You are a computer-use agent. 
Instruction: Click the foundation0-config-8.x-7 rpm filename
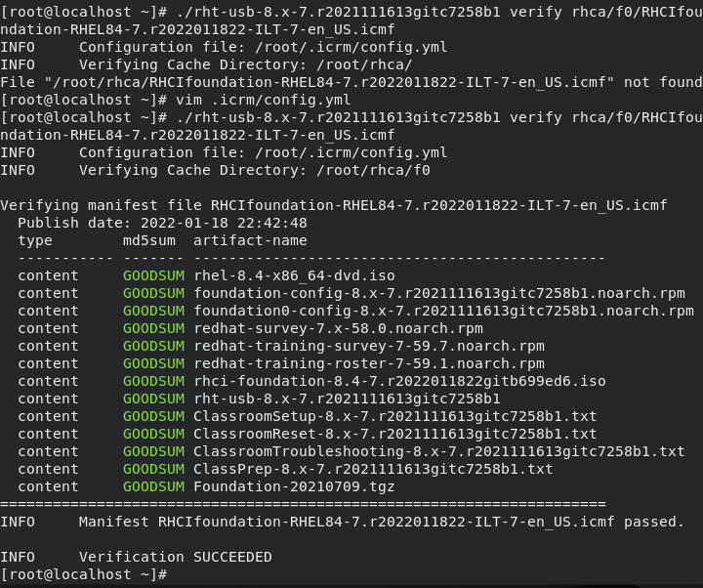tap(443, 311)
